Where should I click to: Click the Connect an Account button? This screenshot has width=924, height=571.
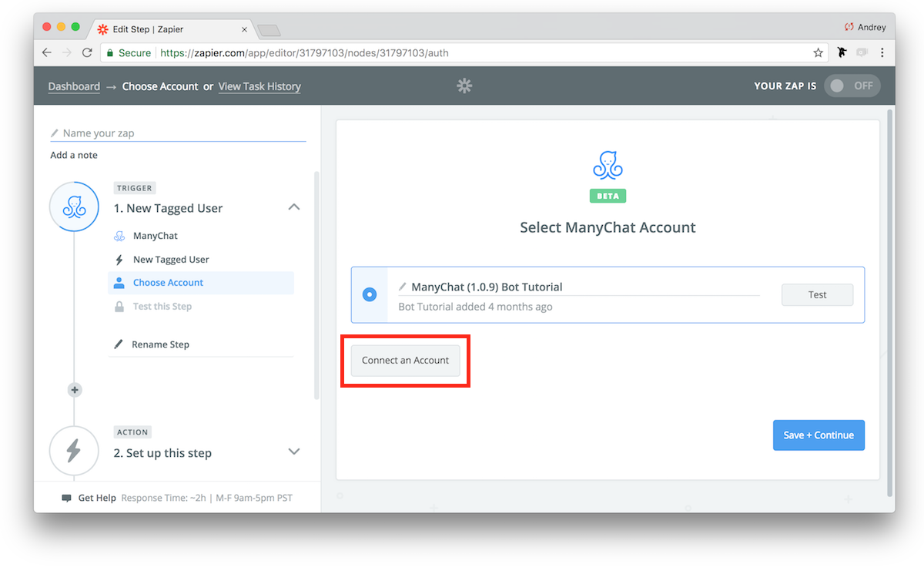click(405, 361)
